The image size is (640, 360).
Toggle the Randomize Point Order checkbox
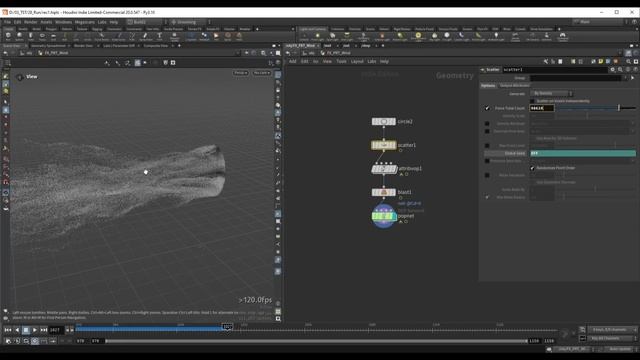coord(532,168)
